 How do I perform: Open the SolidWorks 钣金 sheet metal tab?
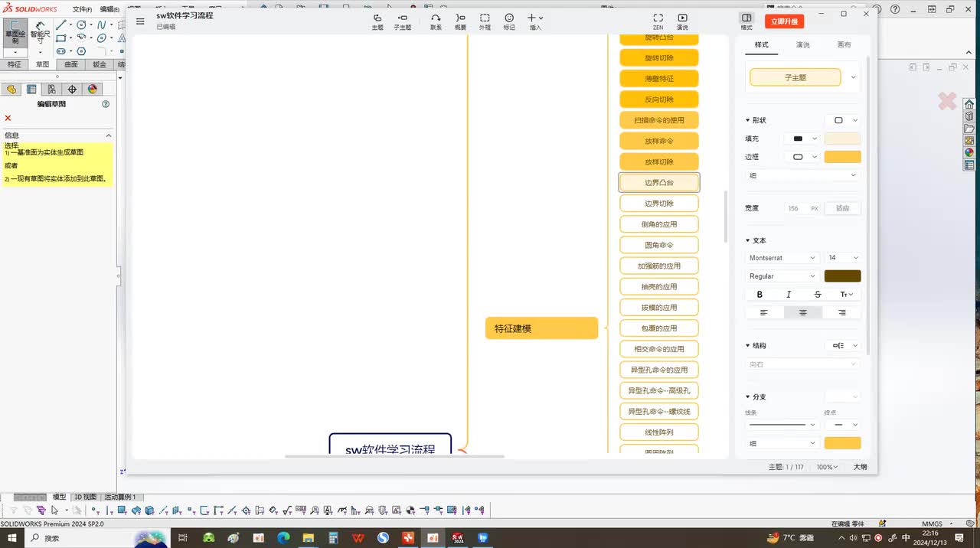pos(100,64)
